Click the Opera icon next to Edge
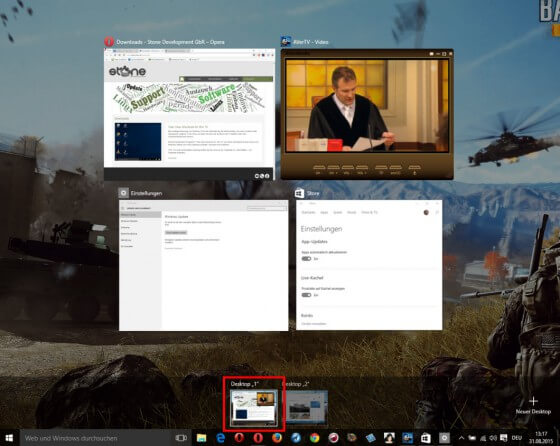This screenshot has width=560, height=446. [x=239, y=438]
